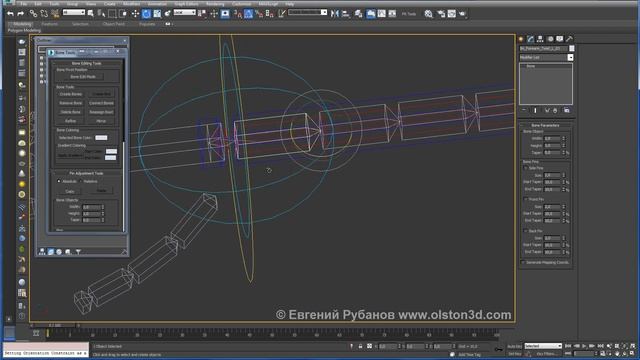640x360 pixels.
Task: Open the Tools menu
Action: pos(54,4)
